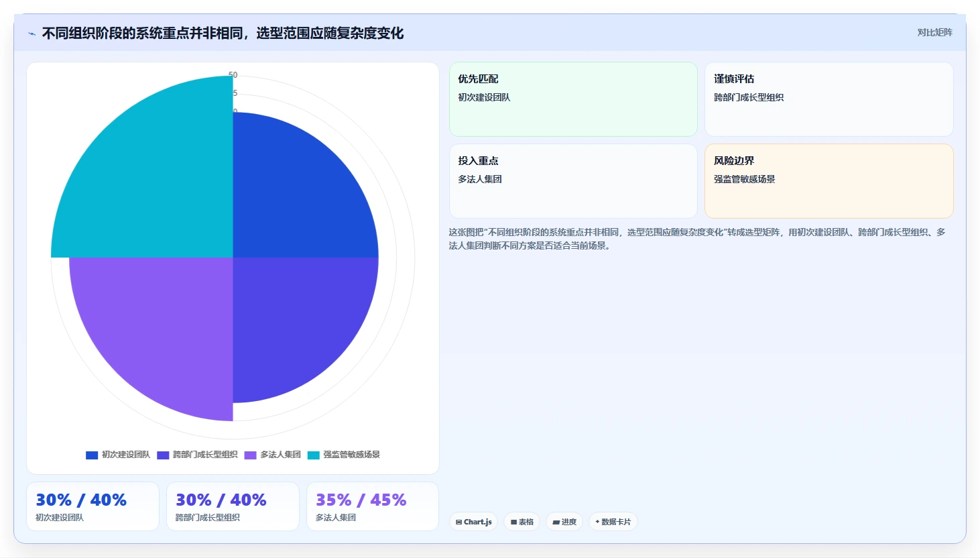Click the blue 初次建设团队 legend color box
980x558 pixels.
tap(92, 455)
